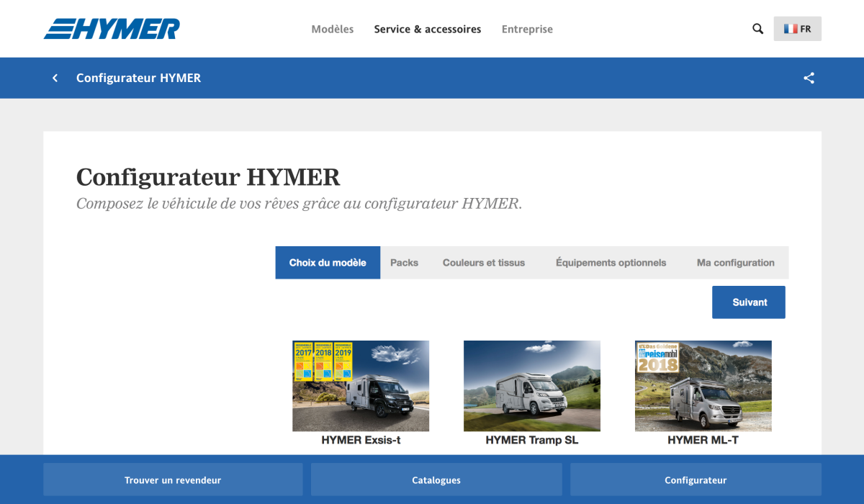Screen dimensions: 864x504
Task: Click the Configurateur HYMER page heading
Action: pyautogui.click(x=208, y=177)
